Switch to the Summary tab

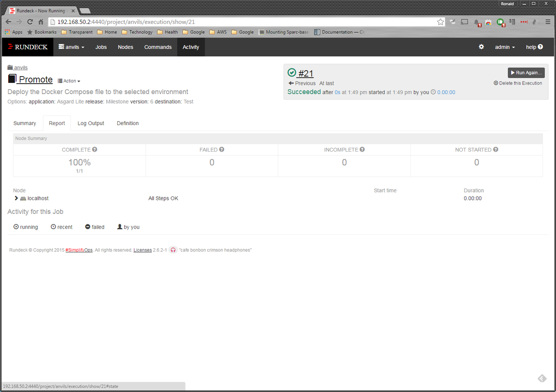tap(25, 123)
